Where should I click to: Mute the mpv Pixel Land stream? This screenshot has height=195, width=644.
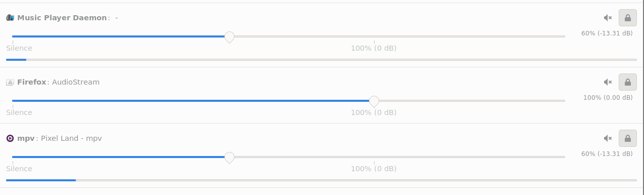point(608,138)
